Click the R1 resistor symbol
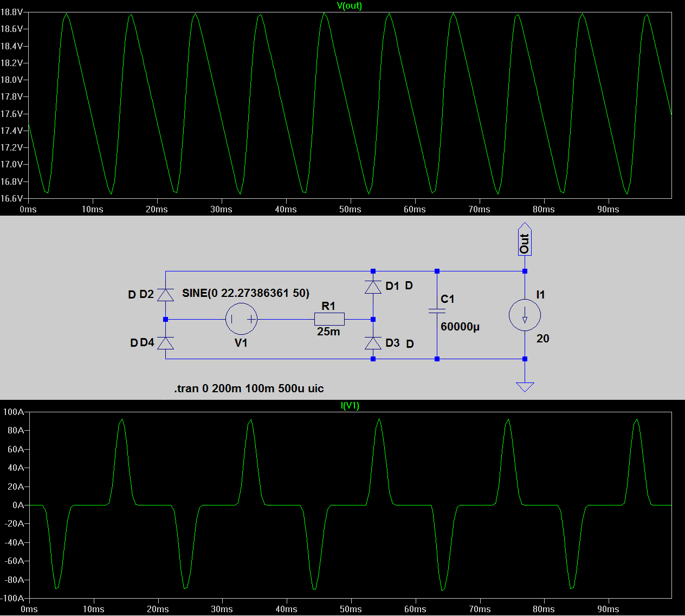 pyautogui.click(x=329, y=319)
